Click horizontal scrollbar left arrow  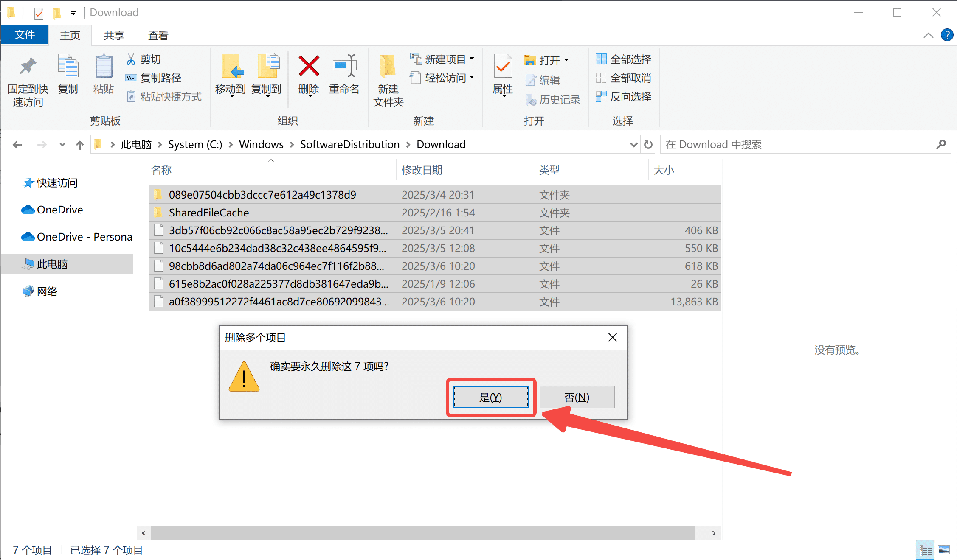tap(144, 533)
